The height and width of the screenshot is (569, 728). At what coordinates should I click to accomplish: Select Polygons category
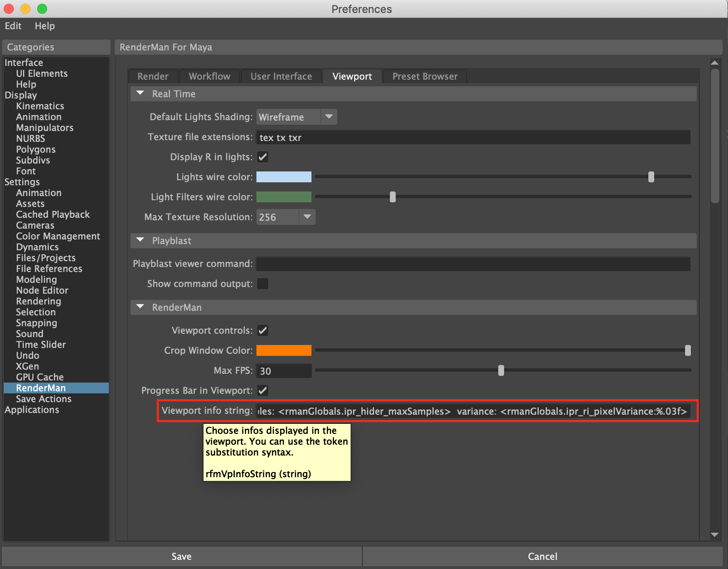36,149
